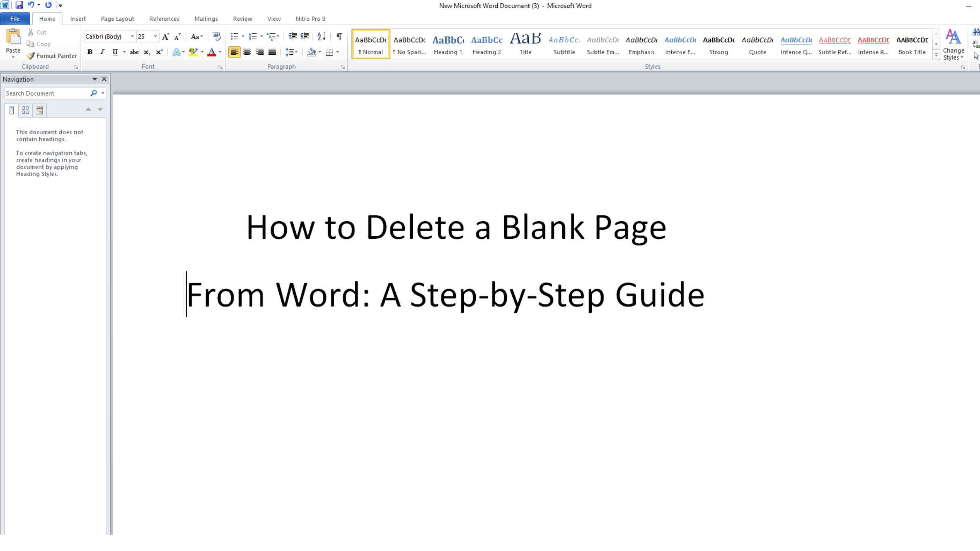980x551 pixels.
Task: Jump to the next search result arrow
Action: 100,109
